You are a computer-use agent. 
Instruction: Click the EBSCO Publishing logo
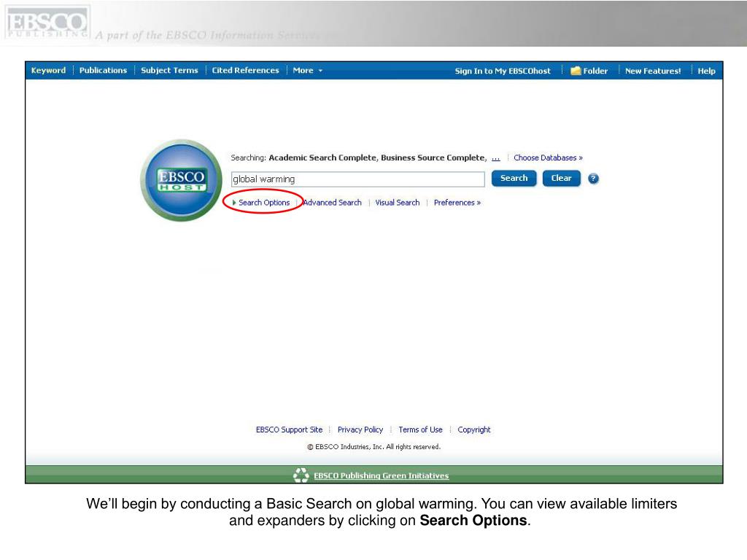point(47,23)
